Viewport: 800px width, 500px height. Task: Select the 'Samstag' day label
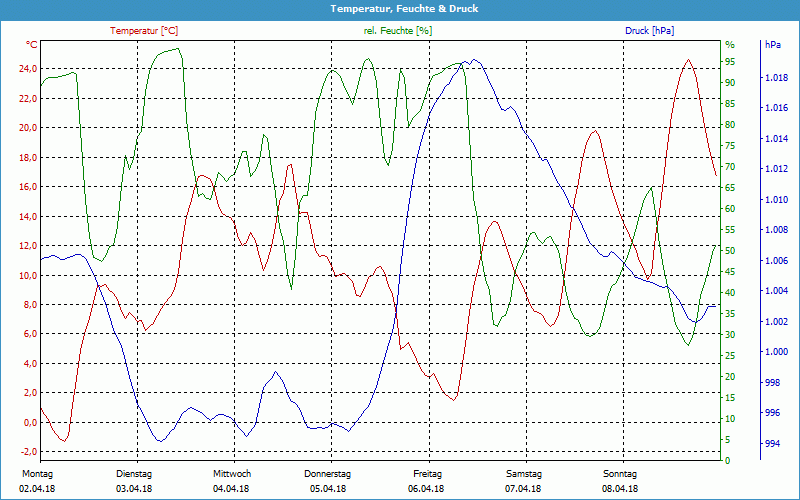[x=523, y=474]
